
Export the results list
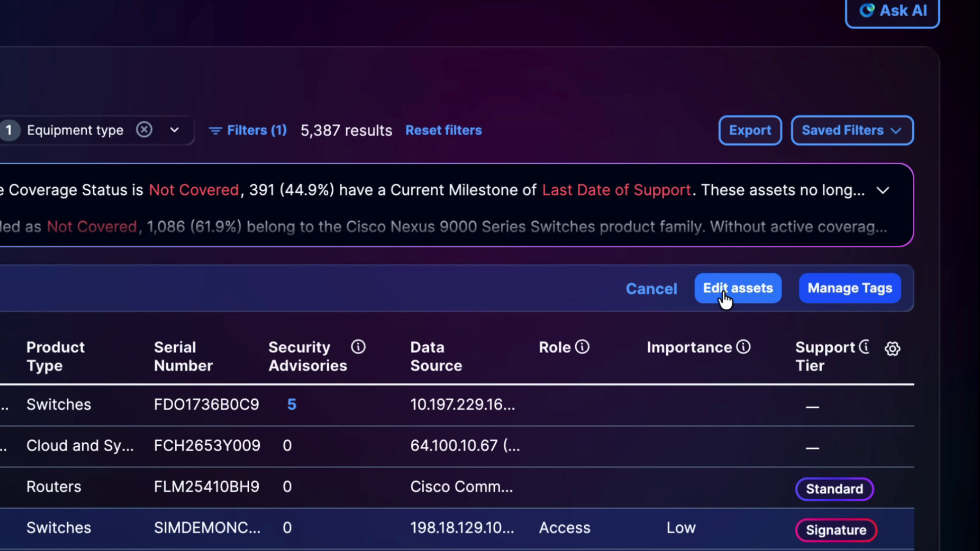coord(750,131)
